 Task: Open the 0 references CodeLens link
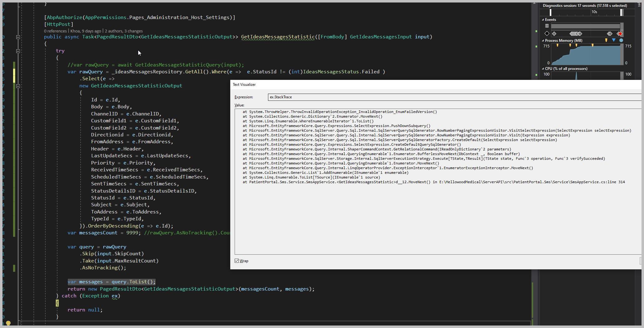(55, 31)
